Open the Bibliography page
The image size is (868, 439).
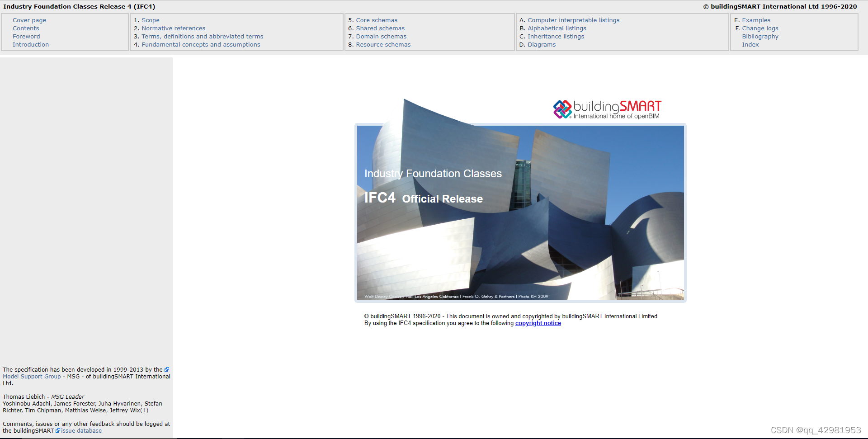[760, 37]
